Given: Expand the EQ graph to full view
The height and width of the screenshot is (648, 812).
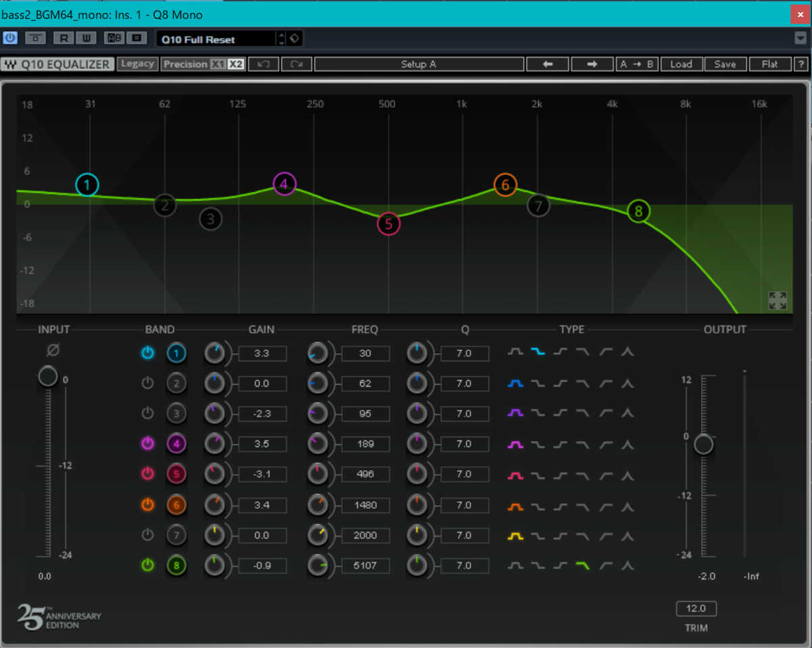Looking at the screenshot, I should click(777, 301).
